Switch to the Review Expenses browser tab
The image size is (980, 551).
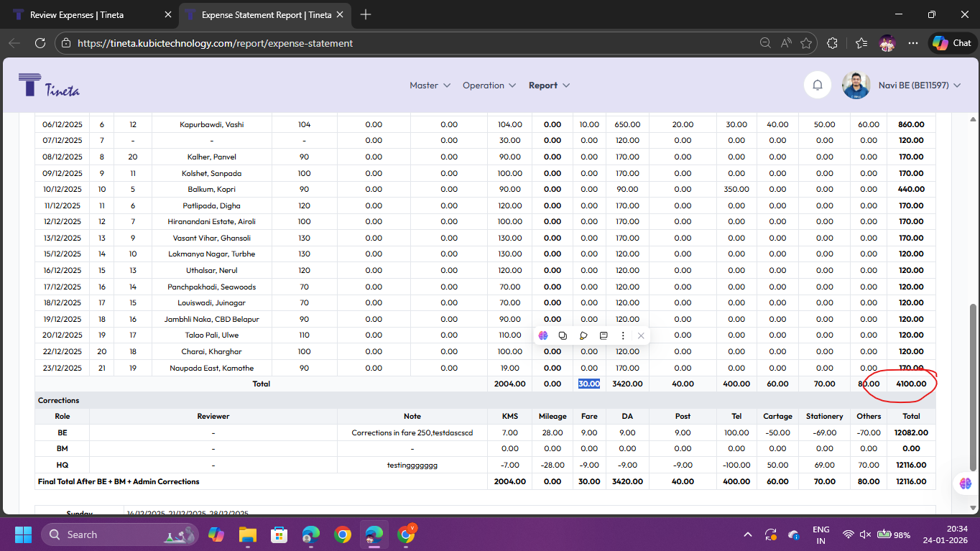click(89, 14)
